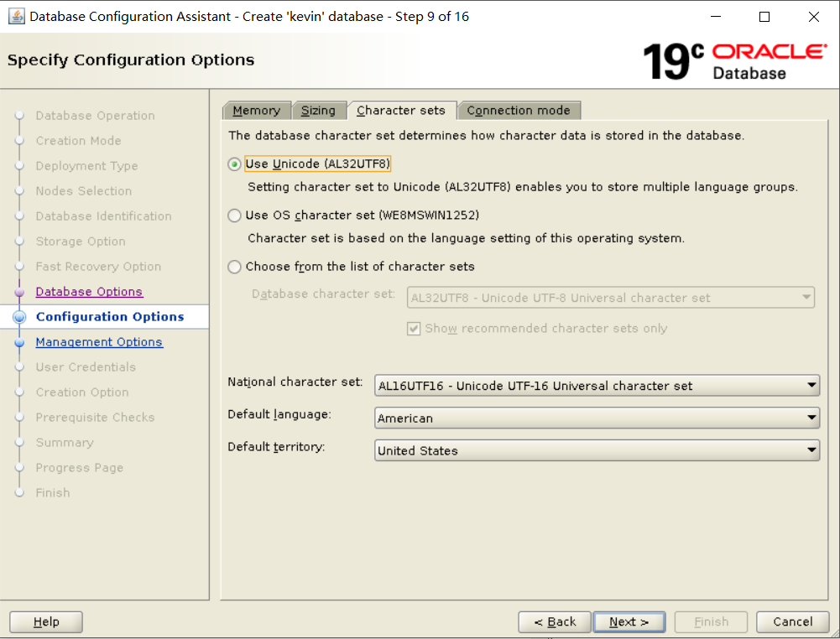Click the Prerequisite Checks step
This screenshot has width=840, height=639.
click(x=95, y=418)
